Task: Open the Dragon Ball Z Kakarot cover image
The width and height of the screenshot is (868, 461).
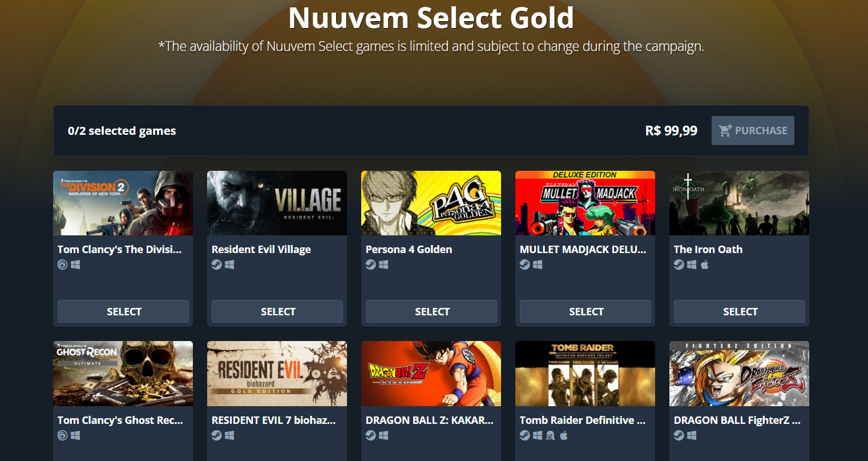Action: click(431, 374)
